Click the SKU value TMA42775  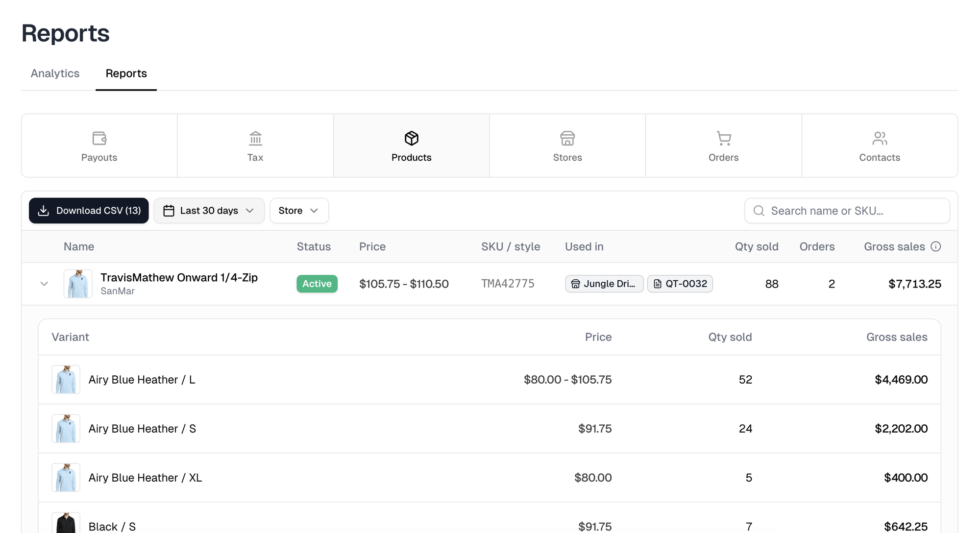(x=508, y=284)
